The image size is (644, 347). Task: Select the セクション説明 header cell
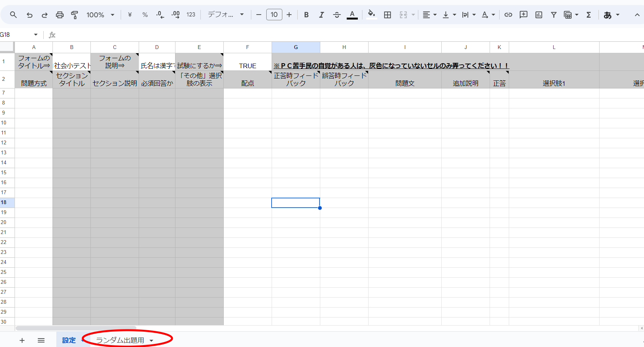pyautogui.click(x=115, y=79)
